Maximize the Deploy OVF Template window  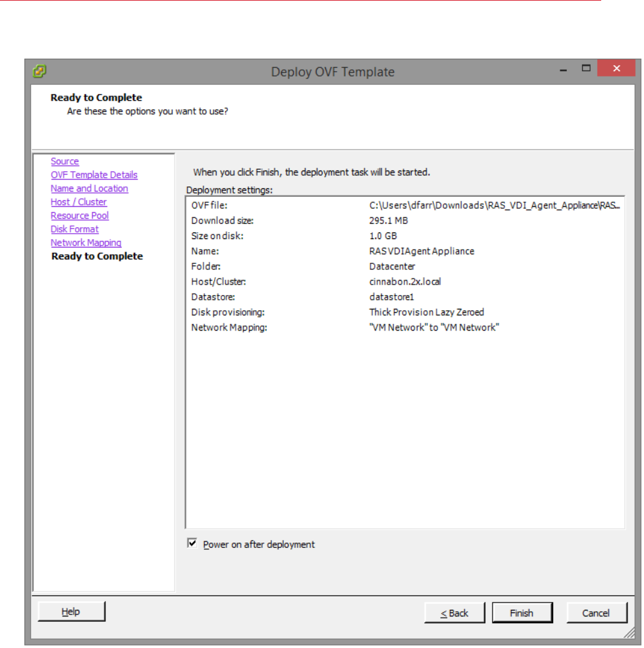point(585,68)
